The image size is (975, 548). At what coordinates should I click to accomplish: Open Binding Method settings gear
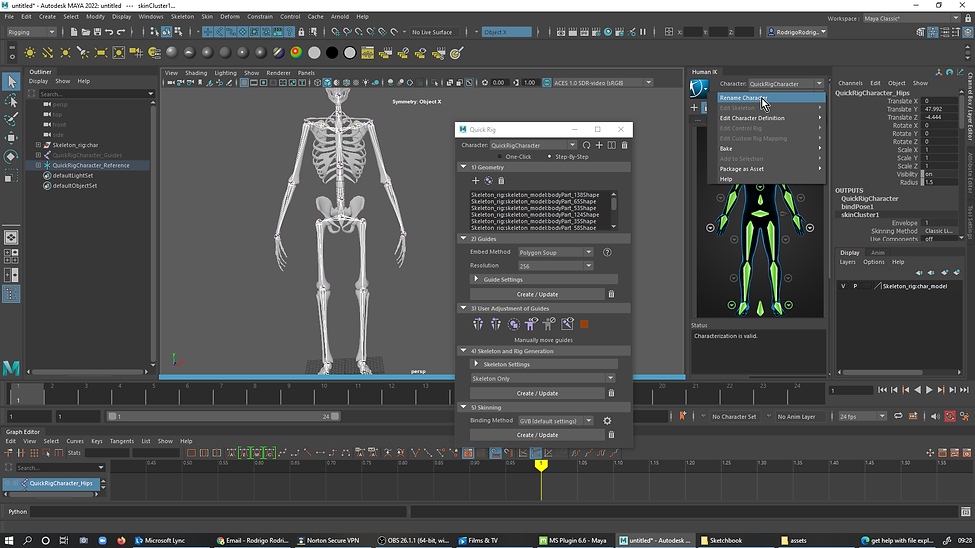click(x=607, y=421)
